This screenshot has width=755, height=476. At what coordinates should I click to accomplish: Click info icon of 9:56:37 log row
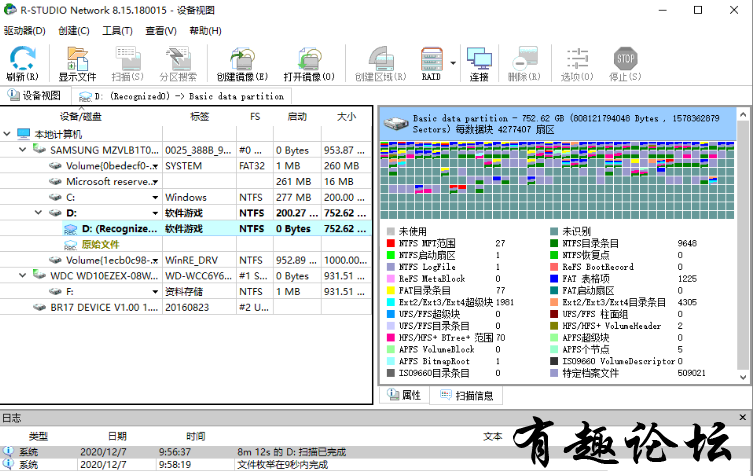click(8, 451)
